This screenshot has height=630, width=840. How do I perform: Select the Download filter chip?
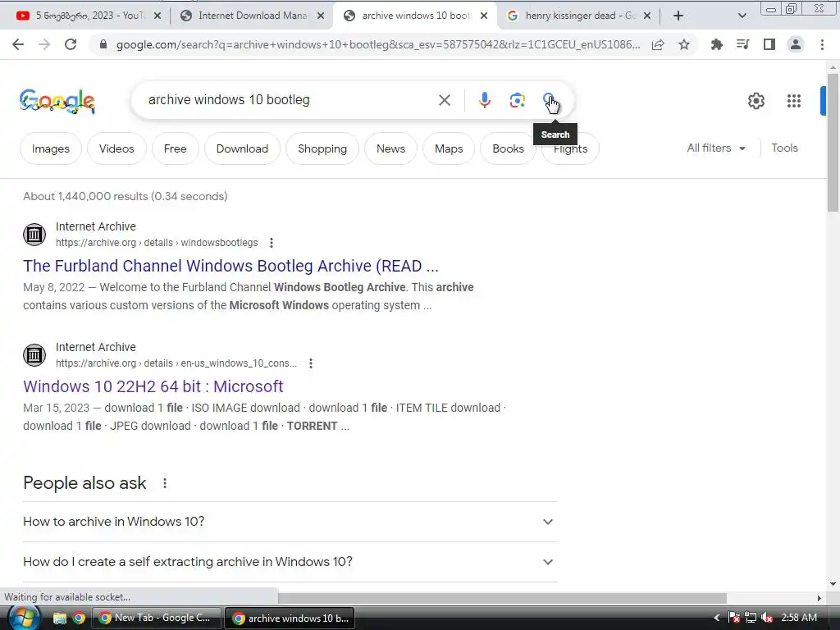click(242, 148)
